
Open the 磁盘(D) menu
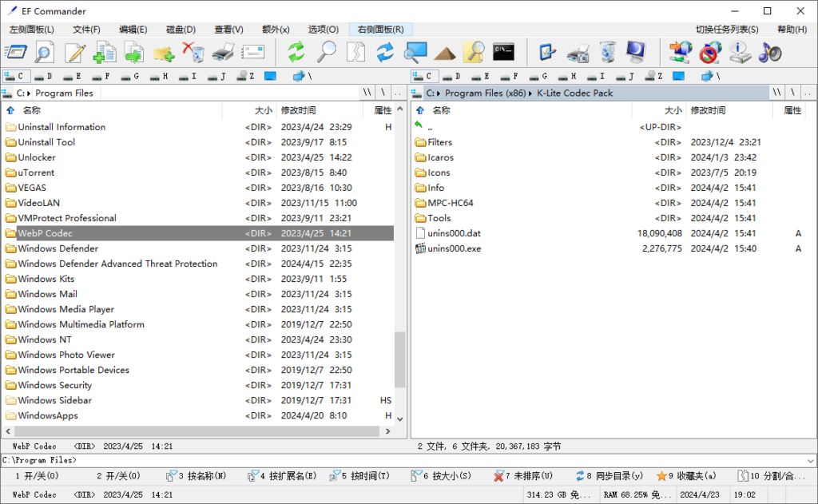coord(181,28)
